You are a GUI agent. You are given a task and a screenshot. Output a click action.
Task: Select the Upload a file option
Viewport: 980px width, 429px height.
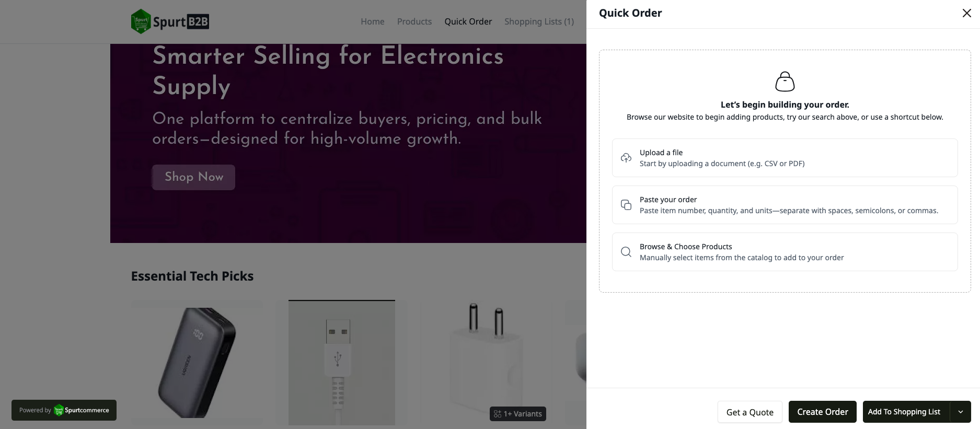point(785,157)
